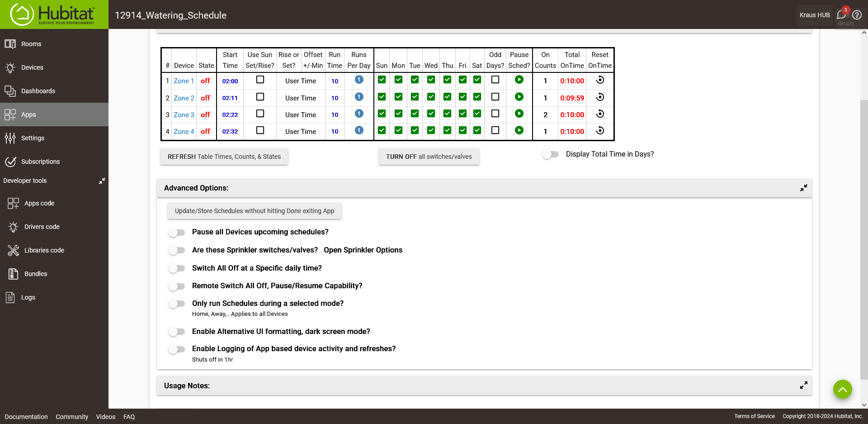
Task: Edit Zone 3 run time 10
Action: [x=335, y=115]
